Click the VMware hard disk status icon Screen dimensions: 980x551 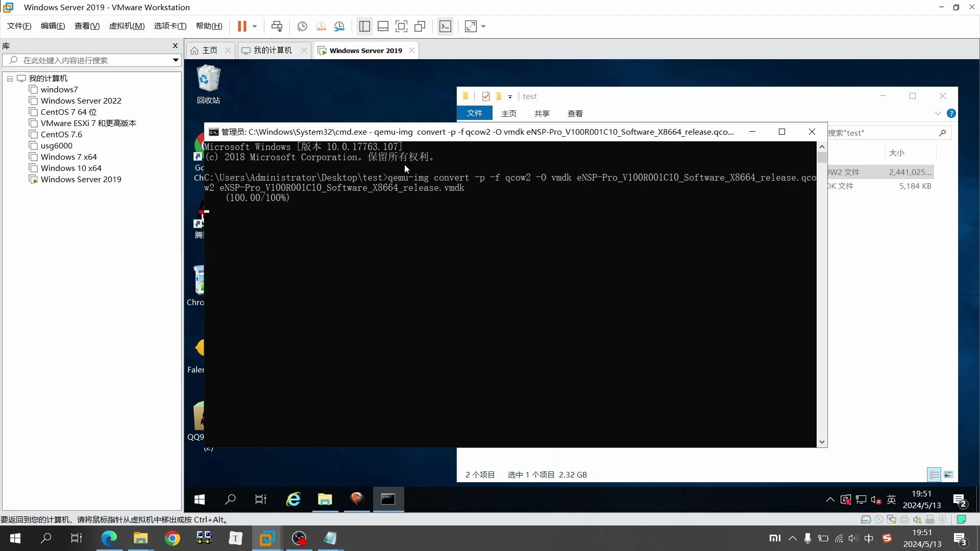866,519
